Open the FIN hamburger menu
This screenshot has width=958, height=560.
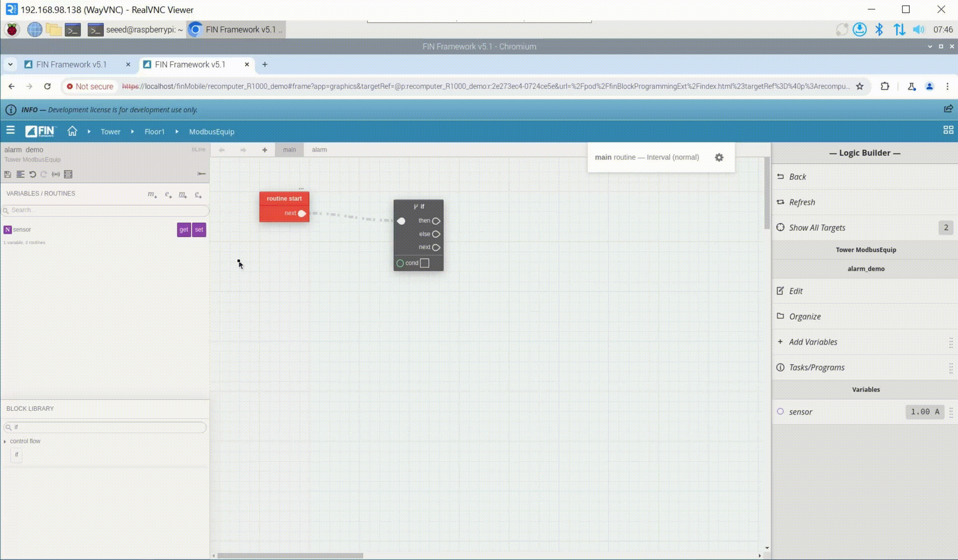(10, 131)
